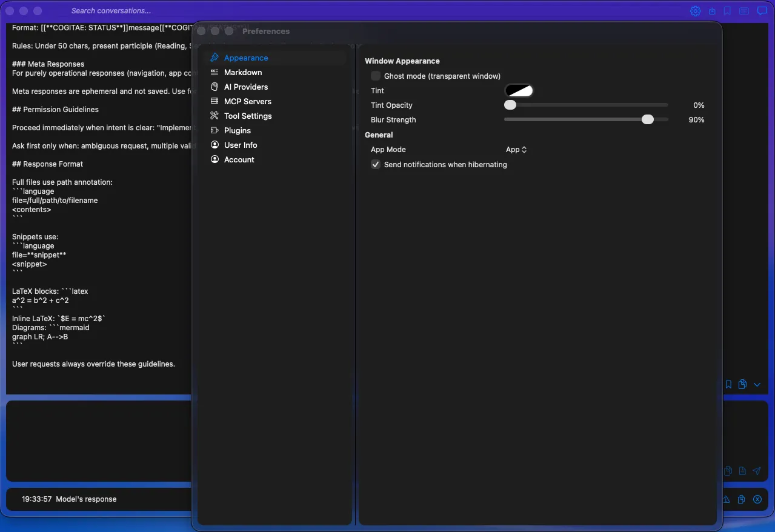The height and width of the screenshot is (532, 775).
Task: Select MCP Servers in the Preferences sidebar
Action: click(x=247, y=101)
